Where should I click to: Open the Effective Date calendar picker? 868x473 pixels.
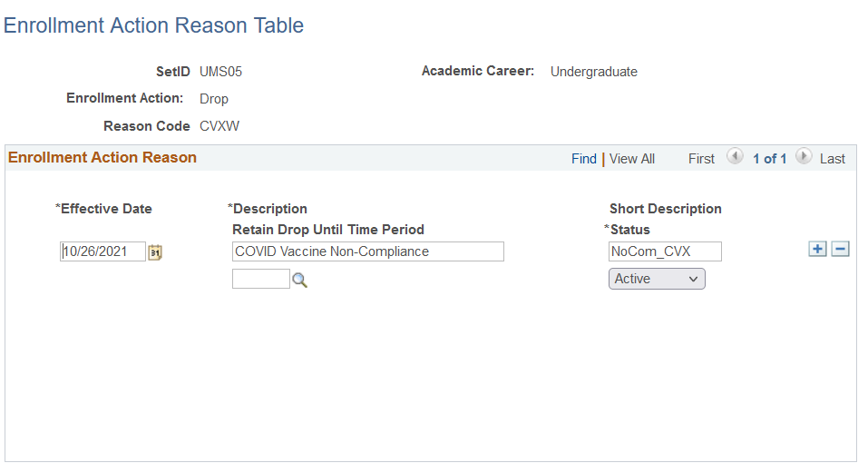[155, 252]
